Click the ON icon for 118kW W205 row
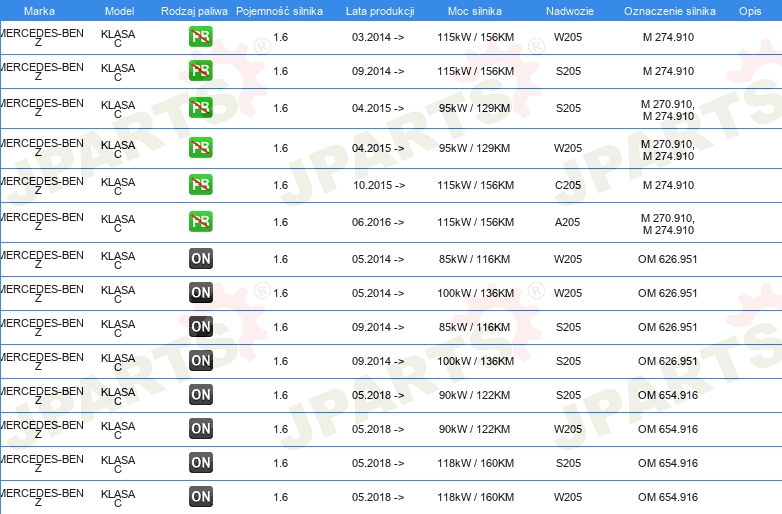Viewport: 782px width, 514px height. point(200,496)
